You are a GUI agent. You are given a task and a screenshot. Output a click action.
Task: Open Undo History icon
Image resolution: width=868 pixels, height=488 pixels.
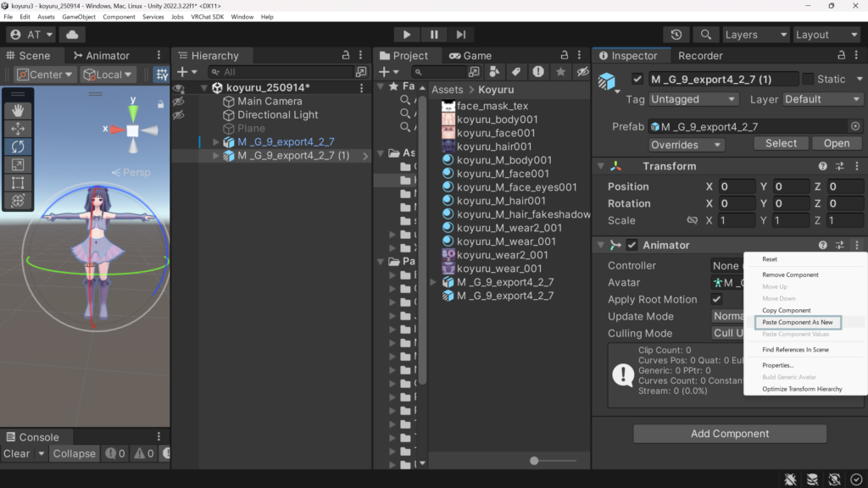(676, 34)
